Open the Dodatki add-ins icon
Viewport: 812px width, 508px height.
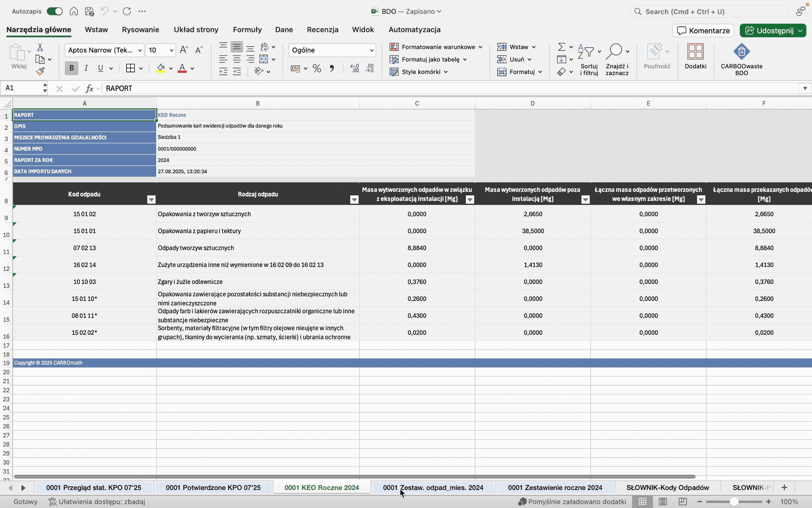[695, 52]
